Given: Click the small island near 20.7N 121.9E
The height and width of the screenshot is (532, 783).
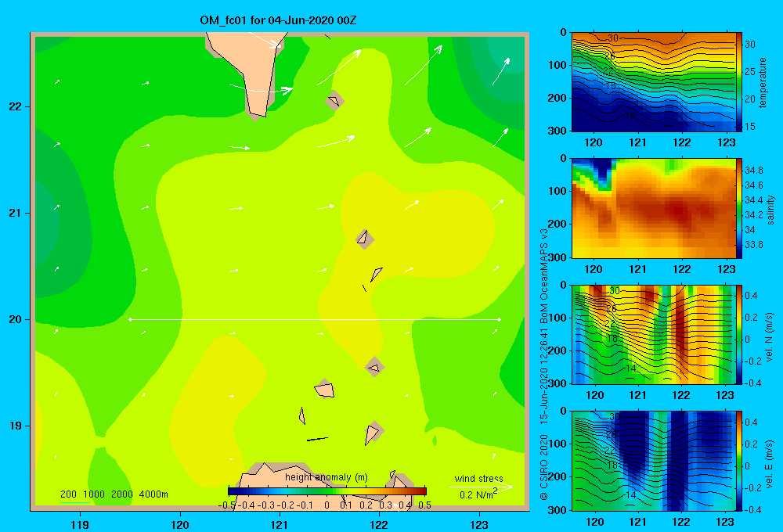Looking at the screenshot, I should tap(363, 238).
